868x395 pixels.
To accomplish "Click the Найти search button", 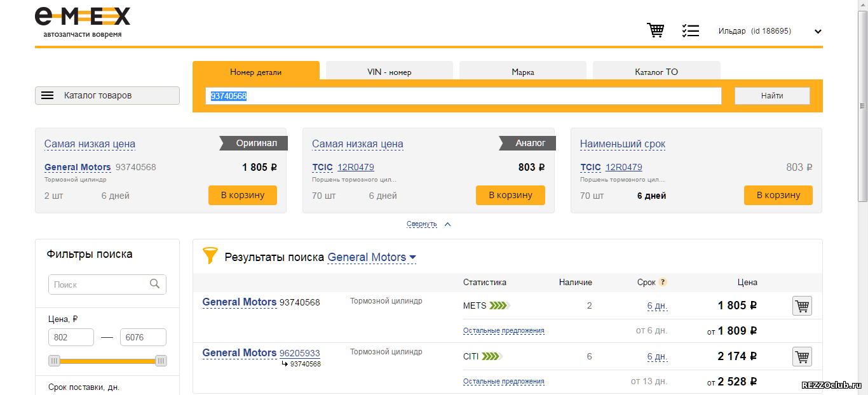I will [x=772, y=96].
